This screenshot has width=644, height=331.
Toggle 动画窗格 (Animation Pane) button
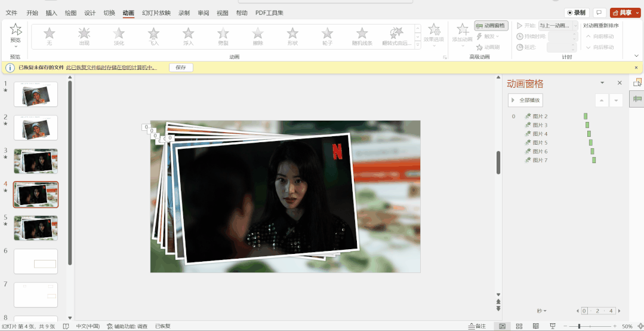point(491,26)
